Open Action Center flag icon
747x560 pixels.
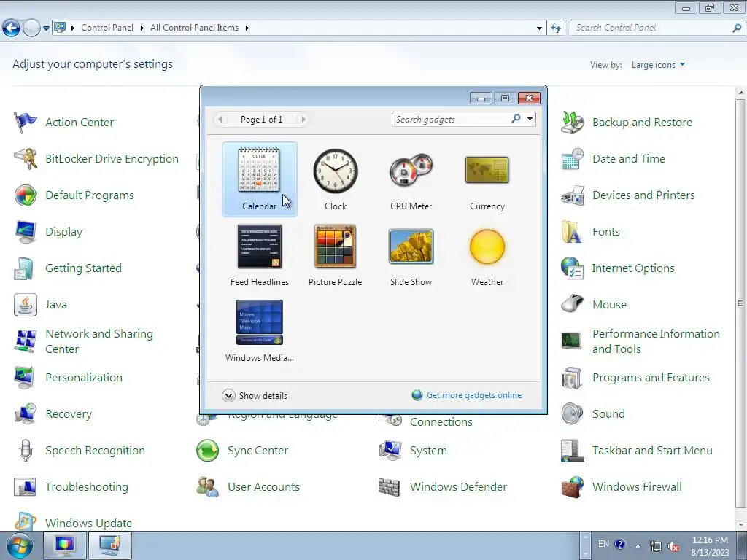click(26, 122)
